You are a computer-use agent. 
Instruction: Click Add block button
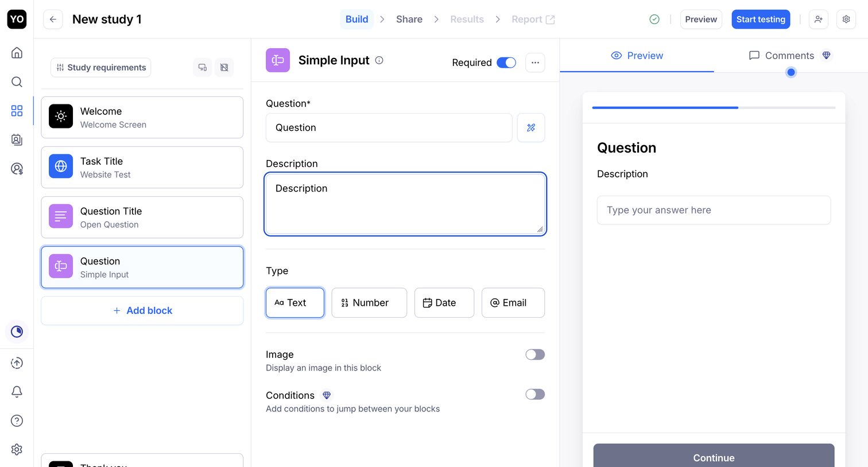(142, 310)
